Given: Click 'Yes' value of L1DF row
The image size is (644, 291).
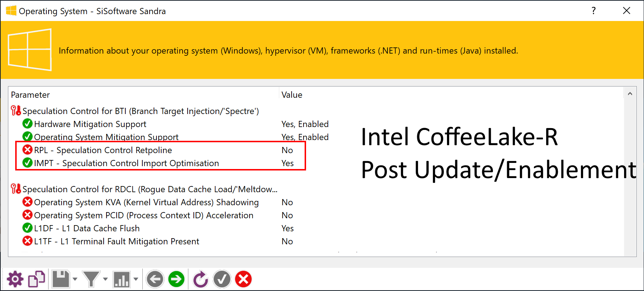Looking at the screenshot, I should point(288,228).
